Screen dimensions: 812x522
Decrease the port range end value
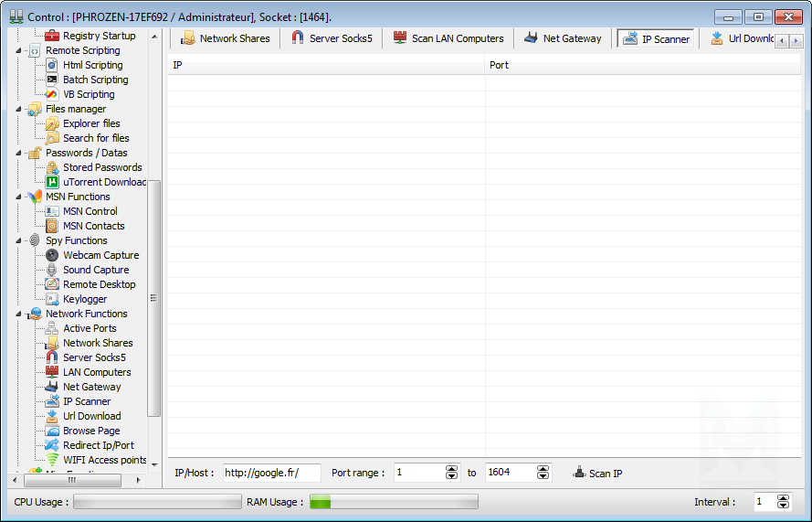(x=543, y=476)
